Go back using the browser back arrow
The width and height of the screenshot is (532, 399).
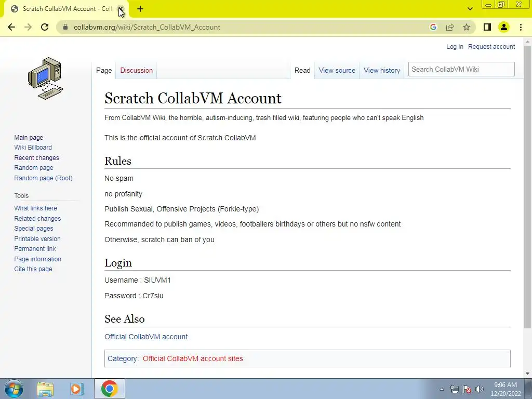click(11, 27)
